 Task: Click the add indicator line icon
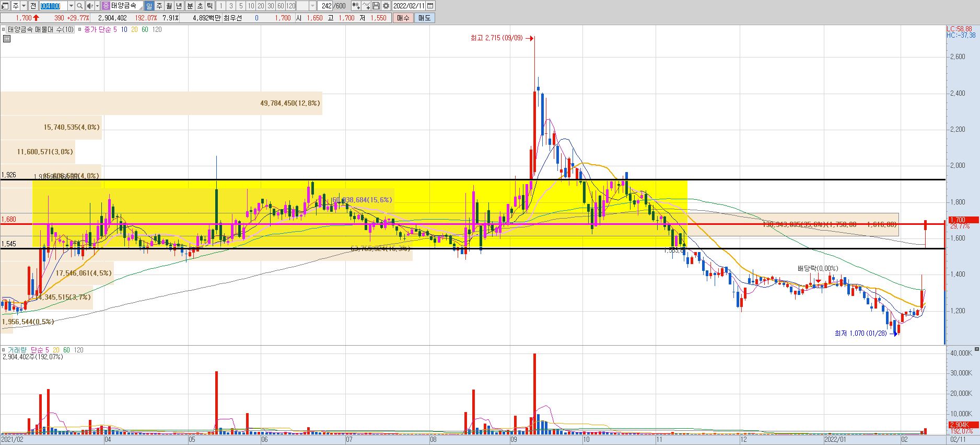click(366, 6)
